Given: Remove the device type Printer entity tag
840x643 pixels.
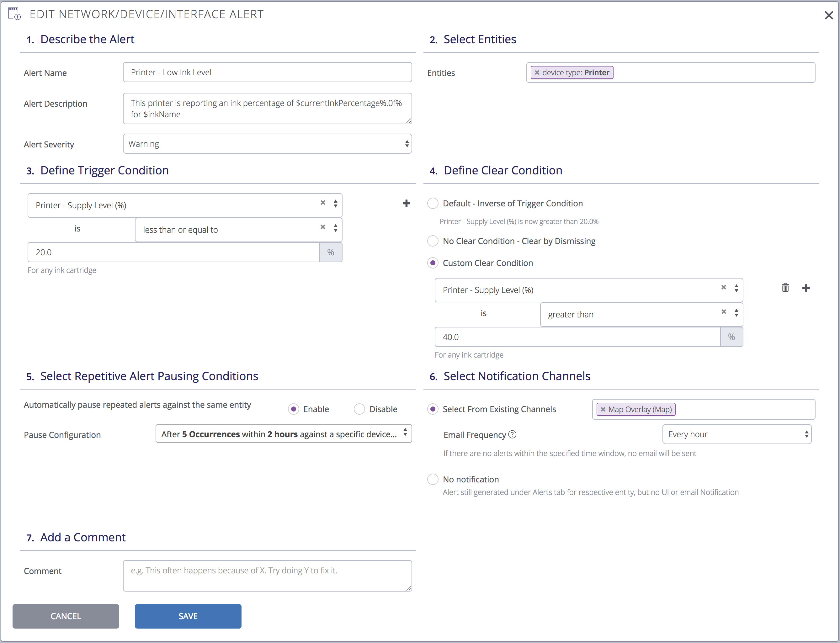Looking at the screenshot, I should click(x=537, y=73).
